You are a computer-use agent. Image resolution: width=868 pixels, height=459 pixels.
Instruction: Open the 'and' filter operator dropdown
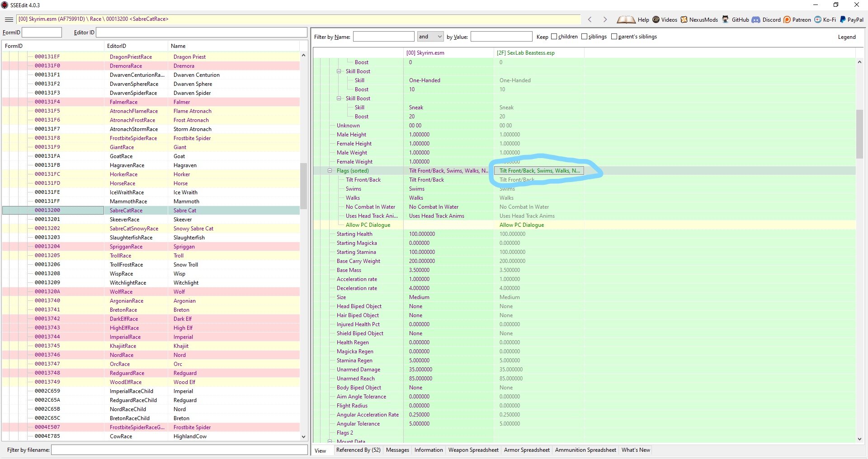[x=430, y=37]
